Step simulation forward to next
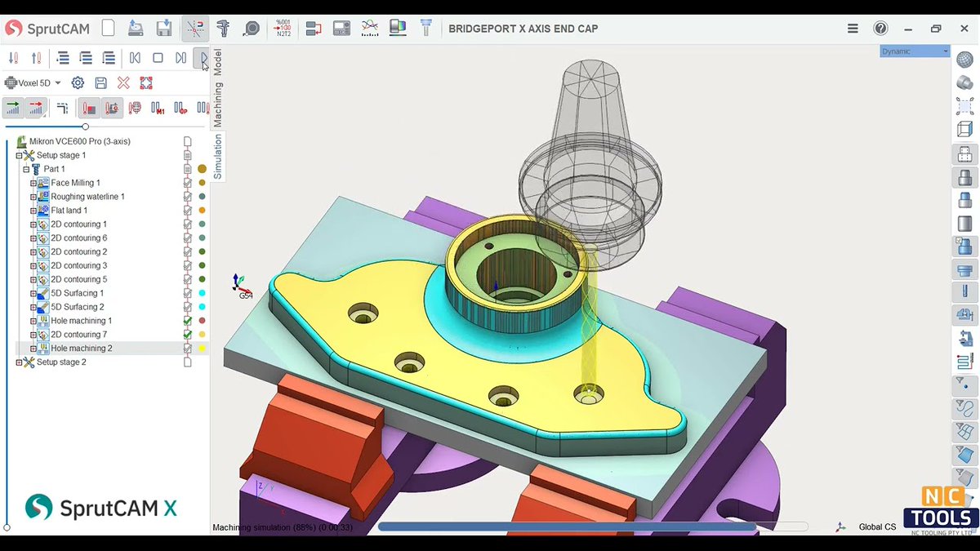 (x=180, y=58)
